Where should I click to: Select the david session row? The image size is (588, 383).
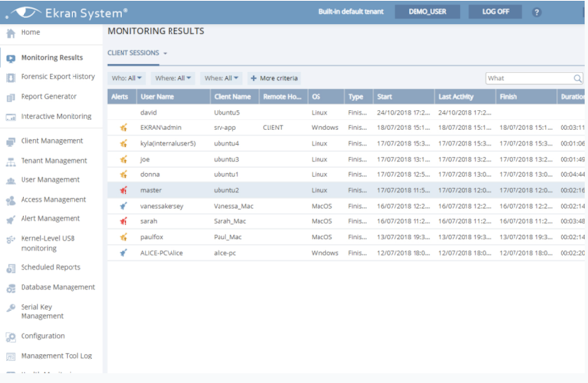pos(346,113)
